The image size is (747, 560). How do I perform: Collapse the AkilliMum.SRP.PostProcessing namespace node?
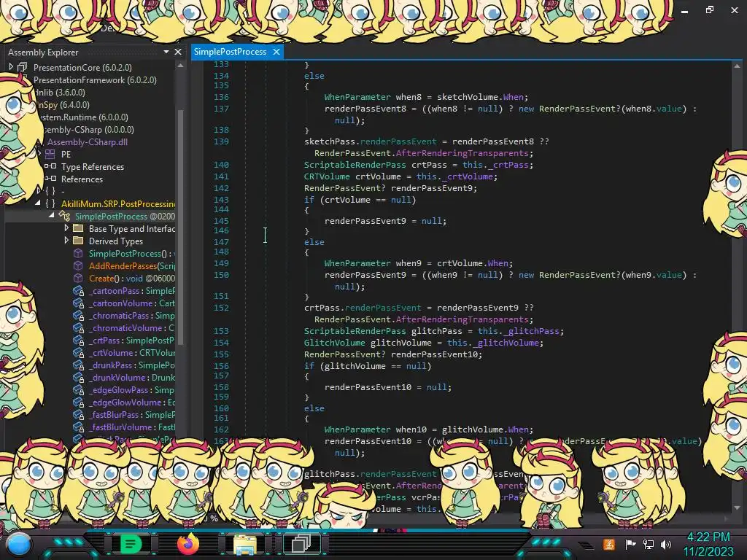(38, 203)
